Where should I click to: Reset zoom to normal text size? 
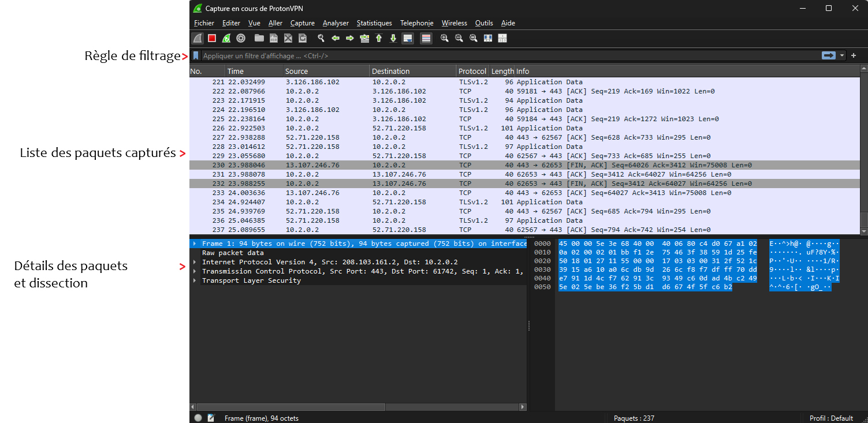click(472, 38)
